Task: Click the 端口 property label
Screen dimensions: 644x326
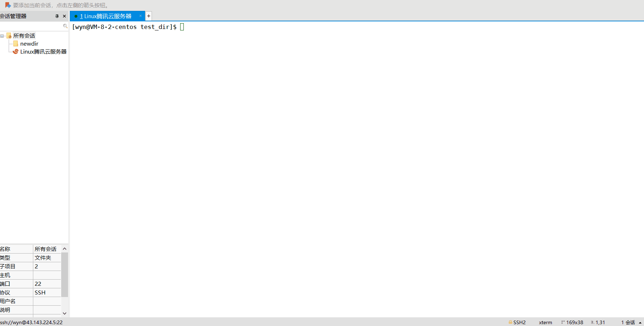Action: pos(5,284)
